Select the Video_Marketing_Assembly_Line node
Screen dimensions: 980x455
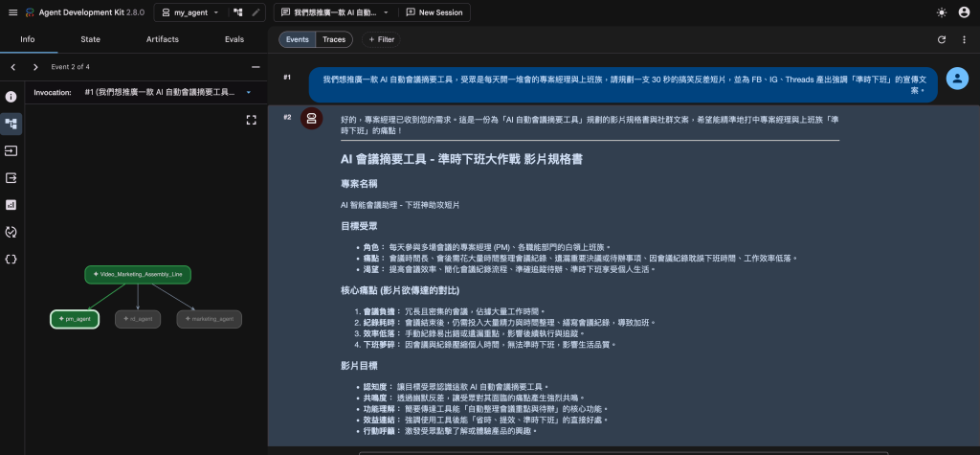(138, 274)
